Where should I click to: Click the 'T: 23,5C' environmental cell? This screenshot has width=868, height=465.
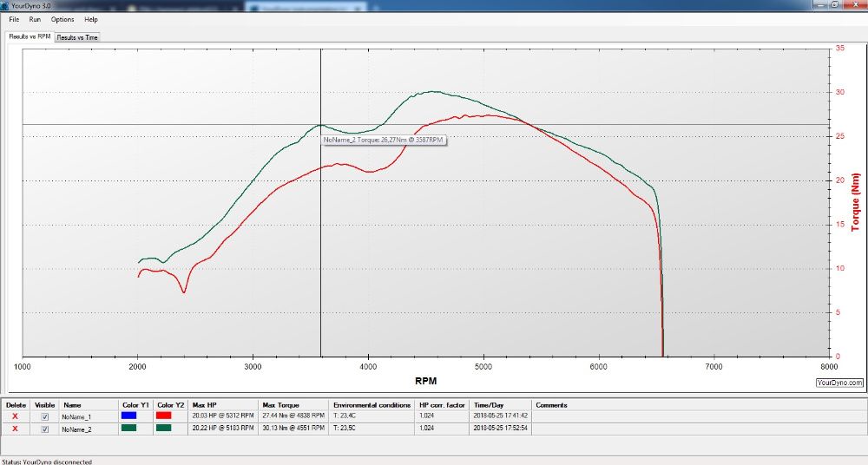pos(372,428)
